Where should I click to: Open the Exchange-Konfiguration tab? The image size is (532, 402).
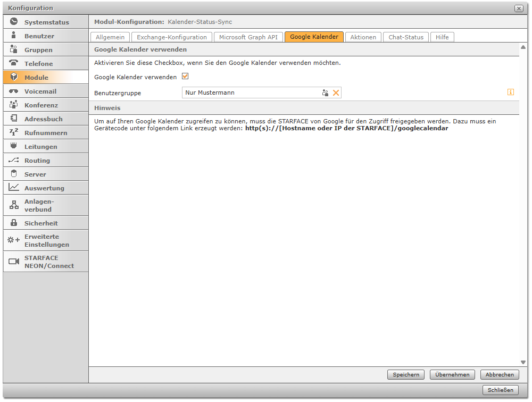pyautogui.click(x=172, y=37)
